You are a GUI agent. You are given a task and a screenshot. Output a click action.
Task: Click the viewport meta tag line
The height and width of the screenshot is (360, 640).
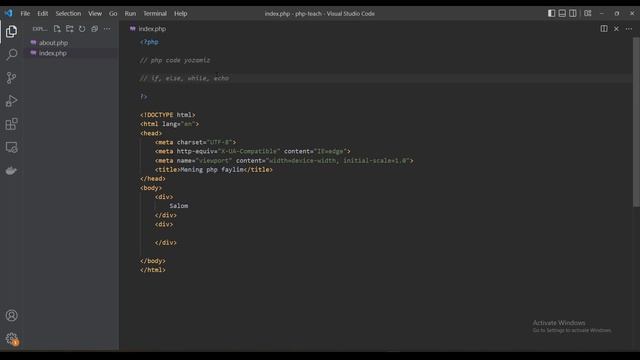pos(284,160)
